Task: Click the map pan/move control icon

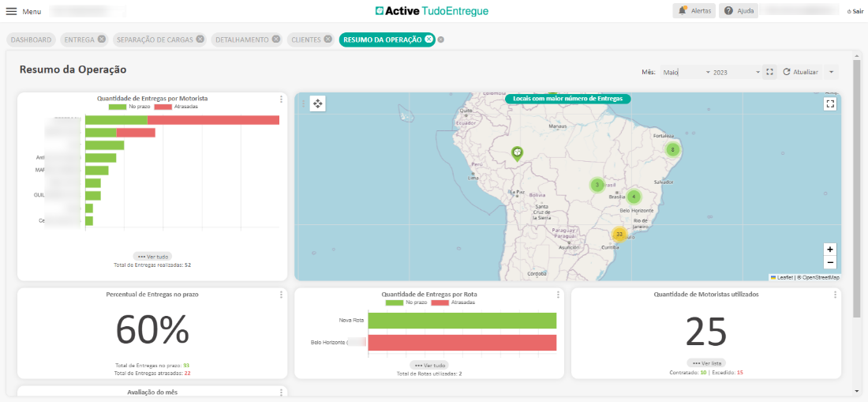Action: pyautogui.click(x=318, y=103)
